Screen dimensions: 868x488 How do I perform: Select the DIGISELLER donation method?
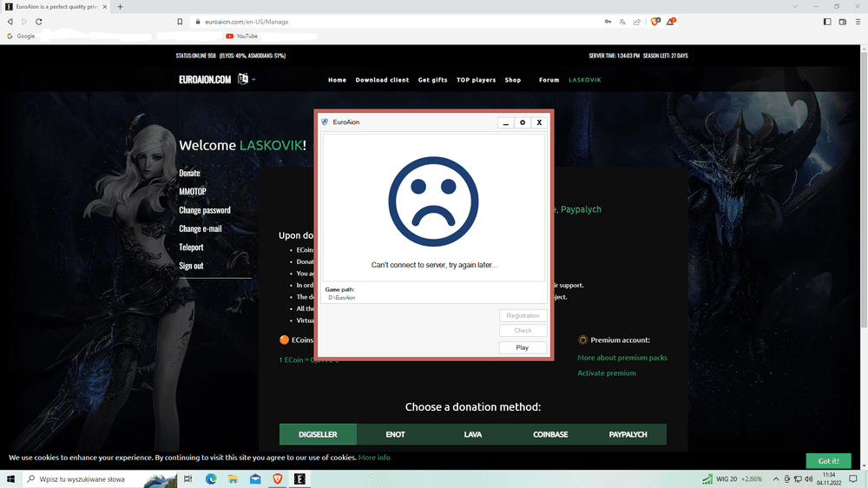(318, 434)
